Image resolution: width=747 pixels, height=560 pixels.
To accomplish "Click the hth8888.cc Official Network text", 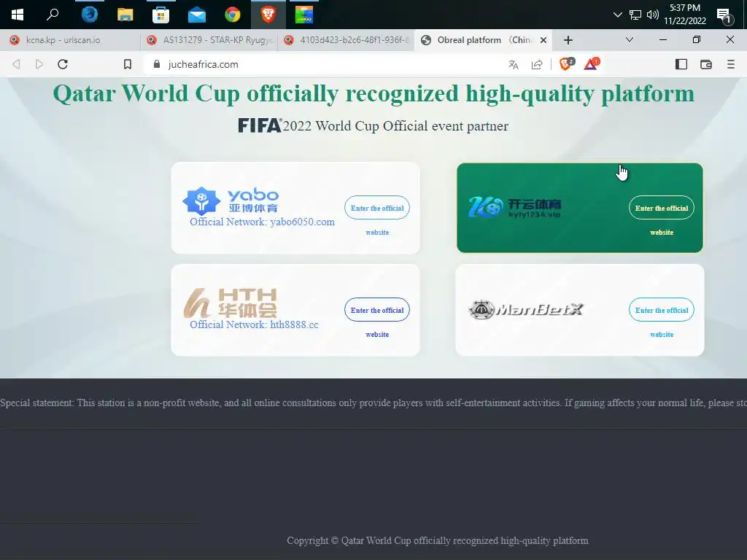I will click(x=254, y=324).
